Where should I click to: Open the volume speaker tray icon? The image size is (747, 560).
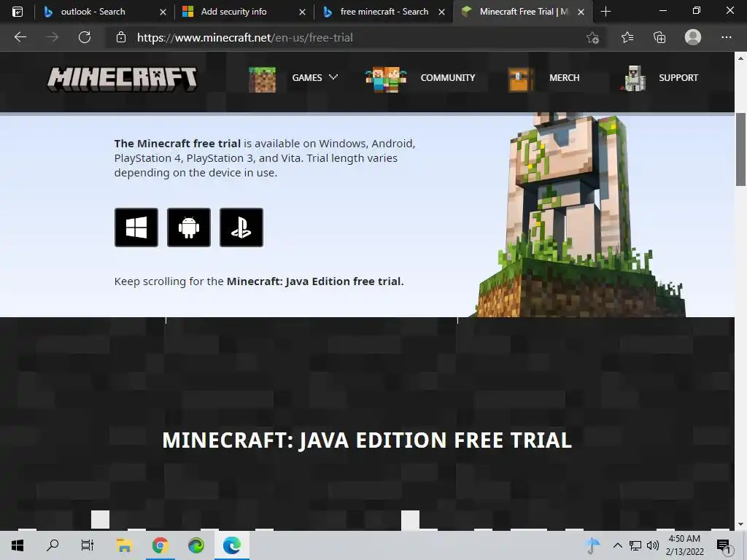point(653,545)
